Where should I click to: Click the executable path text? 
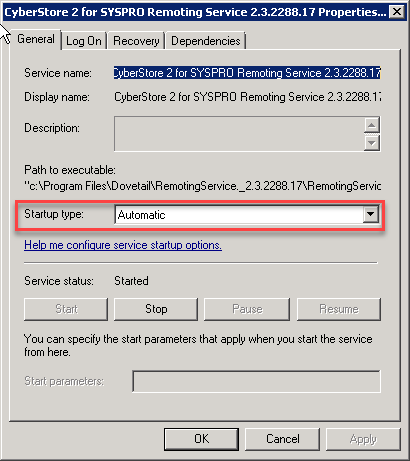click(x=203, y=186)
